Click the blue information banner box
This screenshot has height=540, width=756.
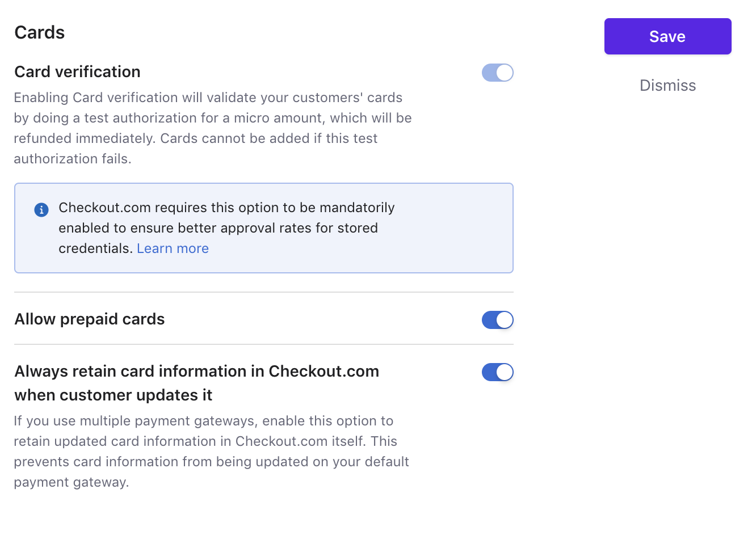[264, 228]
